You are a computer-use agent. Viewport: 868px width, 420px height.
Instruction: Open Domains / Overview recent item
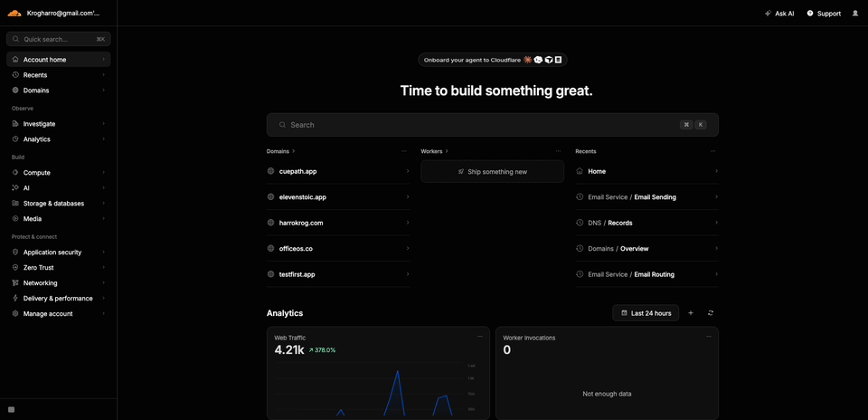(x=647, y=248)
